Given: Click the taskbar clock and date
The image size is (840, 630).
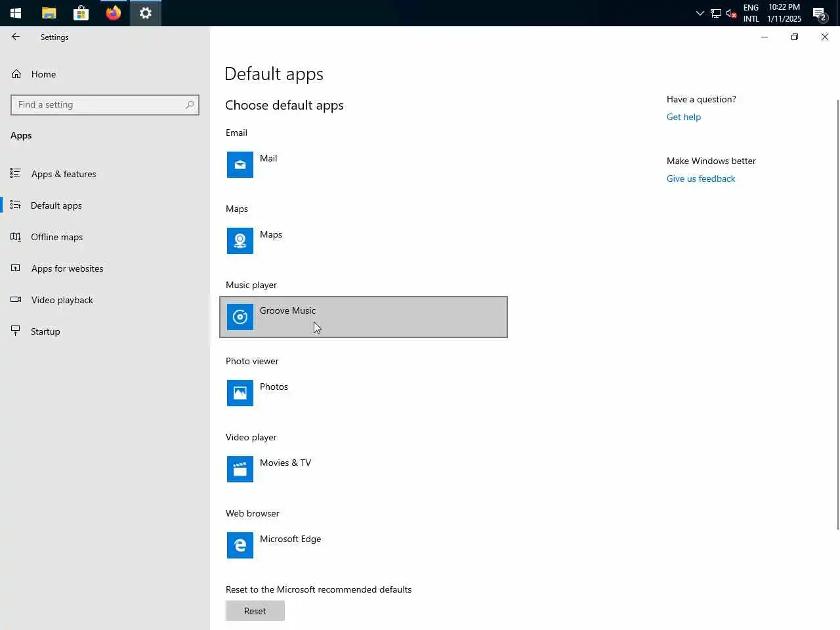Looking at the screenshot, I should click(x=784, y=13).
